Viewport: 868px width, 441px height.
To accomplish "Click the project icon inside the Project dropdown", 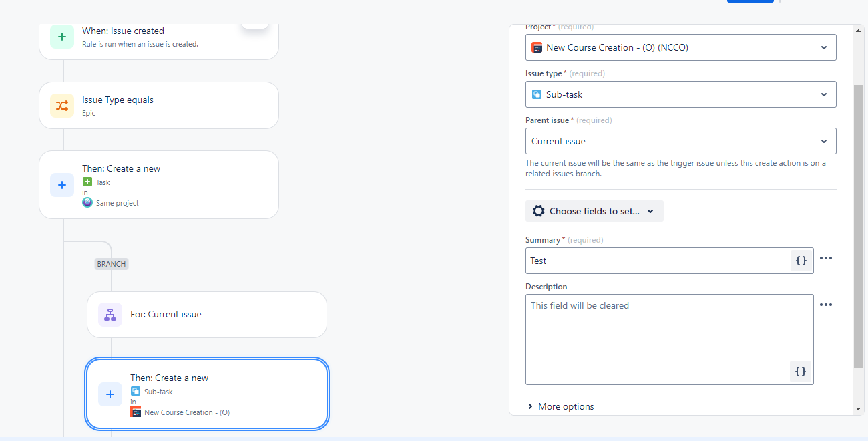I will click(x=537, y=47).
